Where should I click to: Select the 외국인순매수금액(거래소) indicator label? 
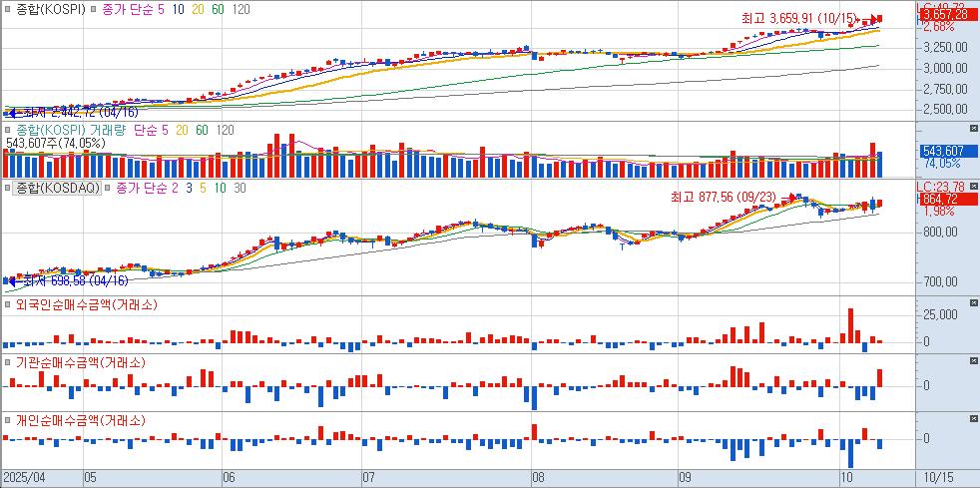click(86, 305)
